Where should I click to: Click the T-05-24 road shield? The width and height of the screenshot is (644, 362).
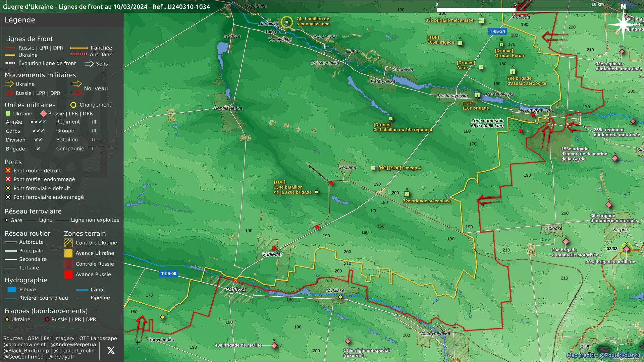click(497, 31)
